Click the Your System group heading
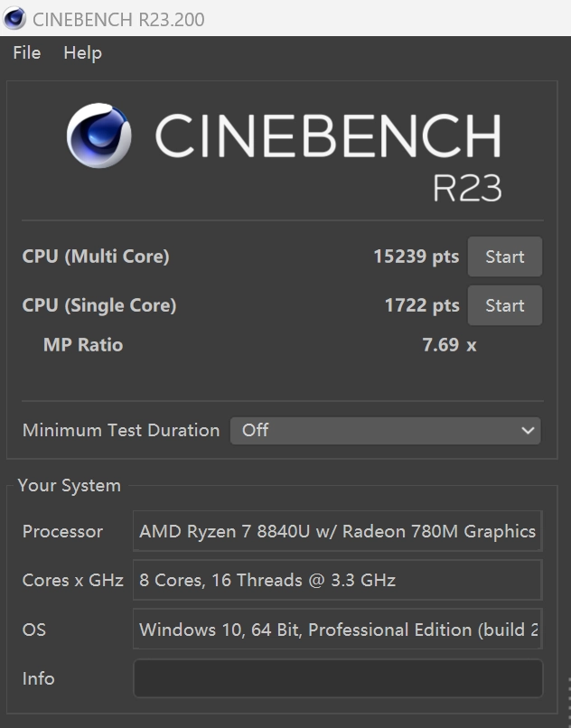Screen dimensions: 571x728 click(69, 486)
